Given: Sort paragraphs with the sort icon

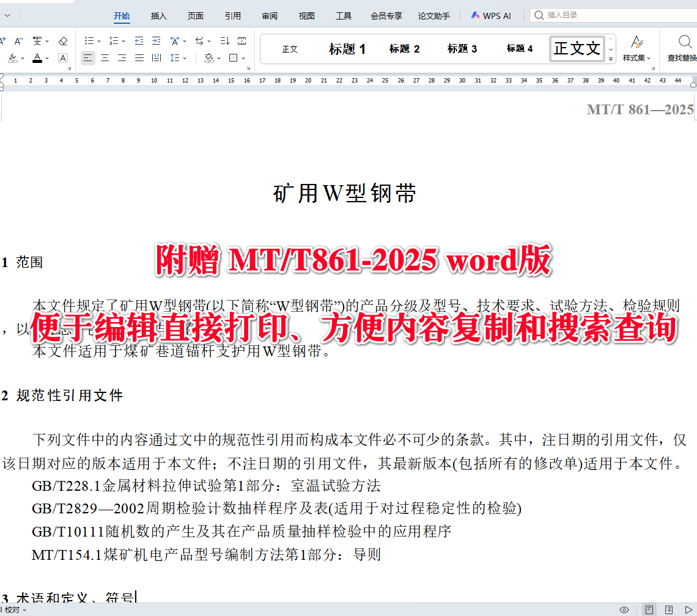Looking at the screenshot, I should [225, 41].
